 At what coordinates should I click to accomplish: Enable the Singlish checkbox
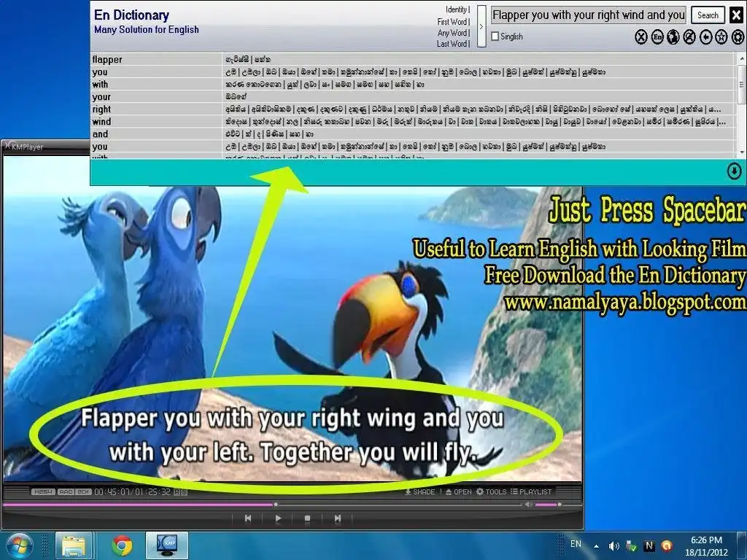495,36
